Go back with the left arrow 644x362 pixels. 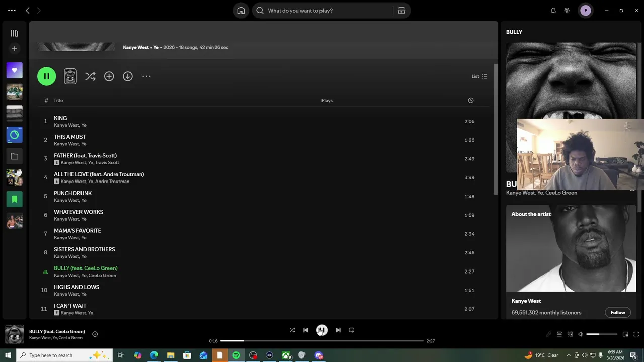tap(28, 11)
